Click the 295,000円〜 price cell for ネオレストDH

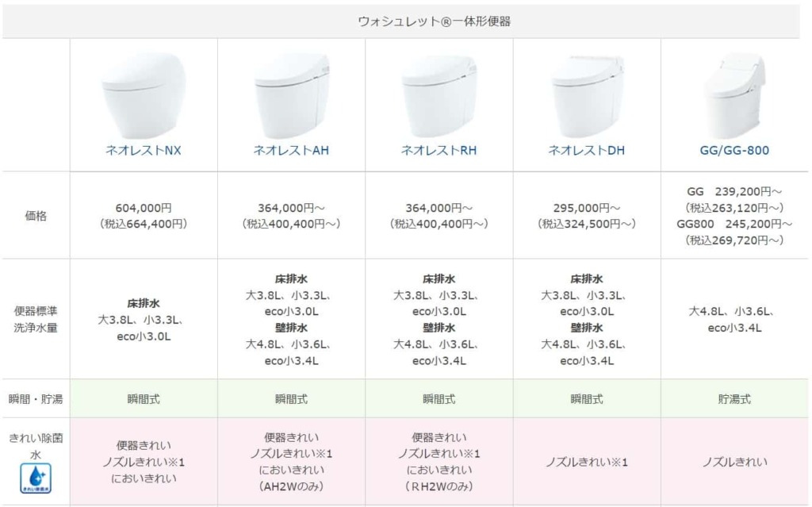click(587, 208)
